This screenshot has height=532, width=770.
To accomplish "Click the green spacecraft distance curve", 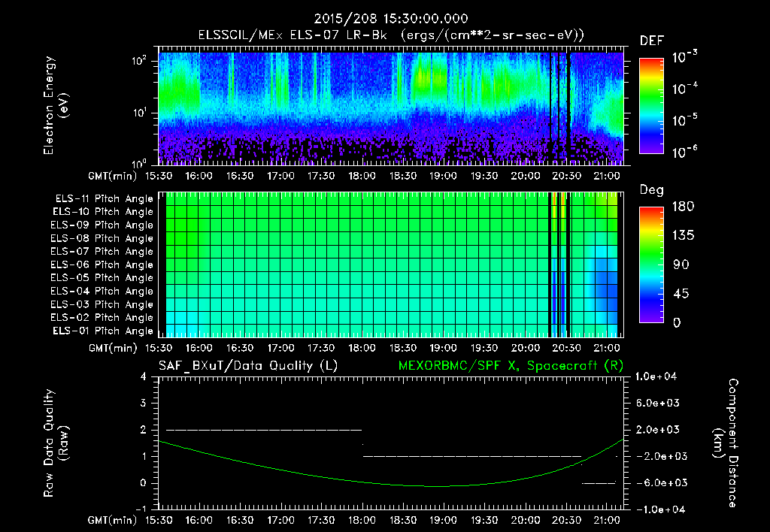I will coord(391,485).
